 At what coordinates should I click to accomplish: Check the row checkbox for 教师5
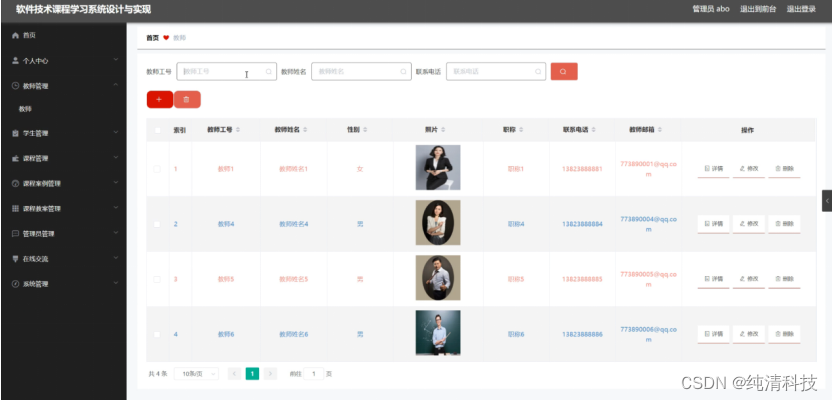[157, 279]
